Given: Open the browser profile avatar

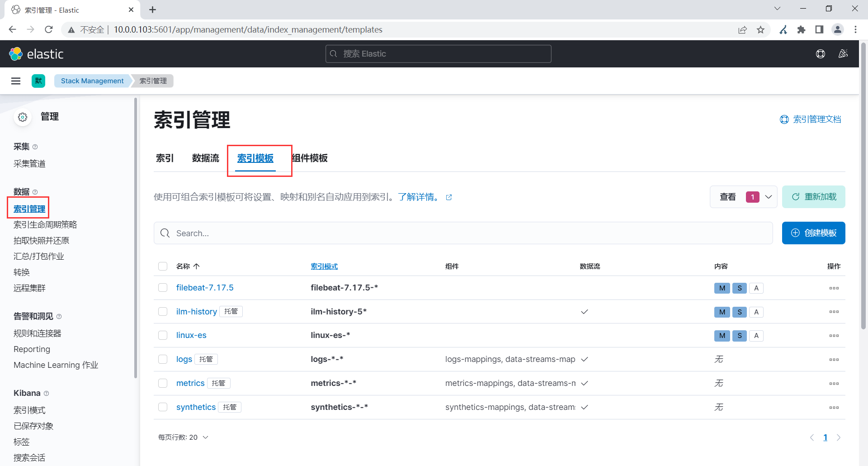Looking at the screenshot, I should pos(838,29).
